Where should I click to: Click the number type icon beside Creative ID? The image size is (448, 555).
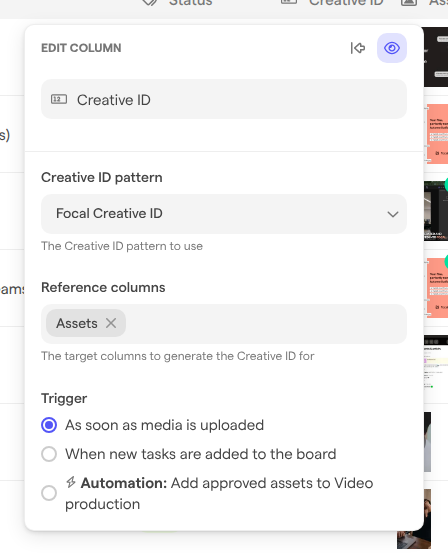point(59,99)
